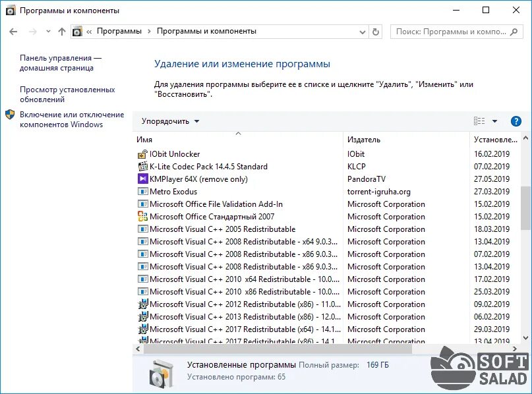Expand breadcrumb arrow after Программы
The image size is (532, 394).
coord(149,32)
